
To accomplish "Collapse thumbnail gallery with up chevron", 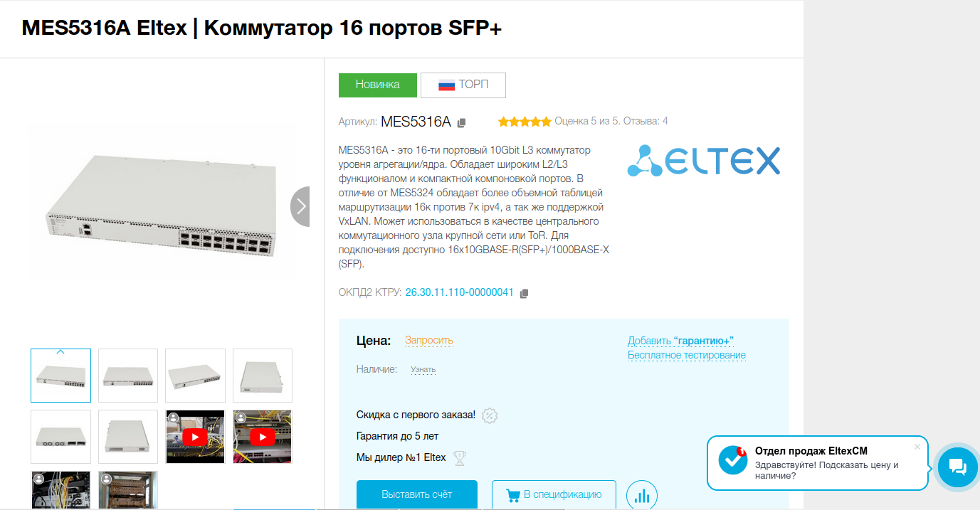I will (x=60, y=351).
